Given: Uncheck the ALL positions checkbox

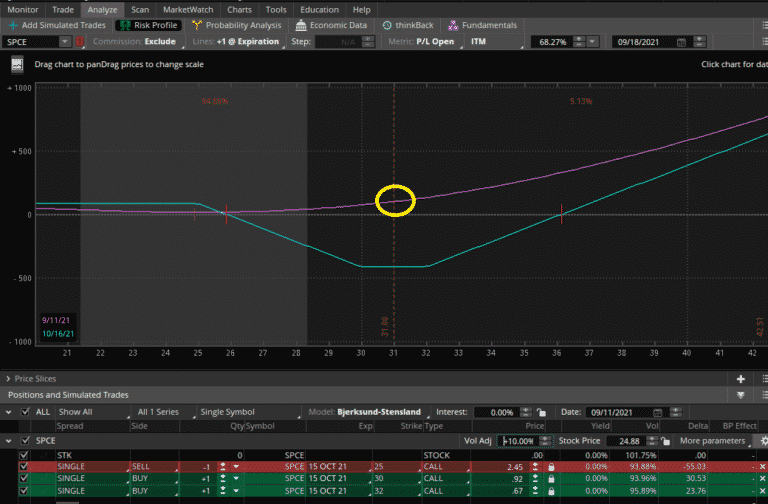Looking at the screenshot, I should (25, 412).
